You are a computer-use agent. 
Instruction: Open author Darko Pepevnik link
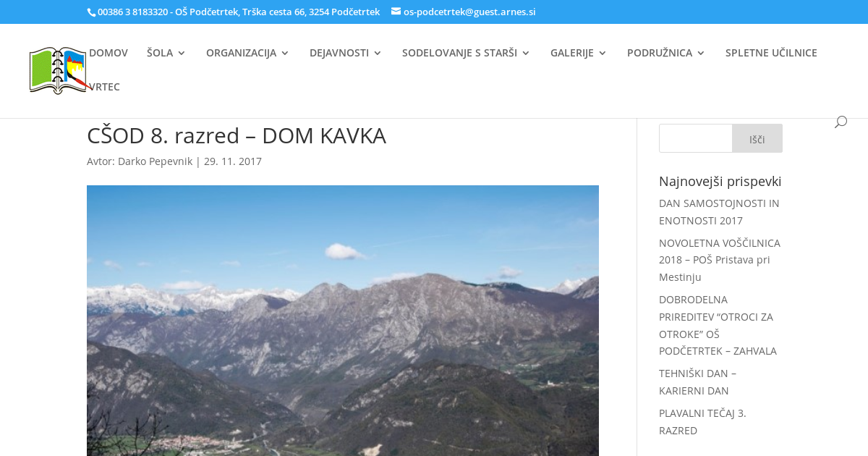pyautogui.click(x=155, y=161)
